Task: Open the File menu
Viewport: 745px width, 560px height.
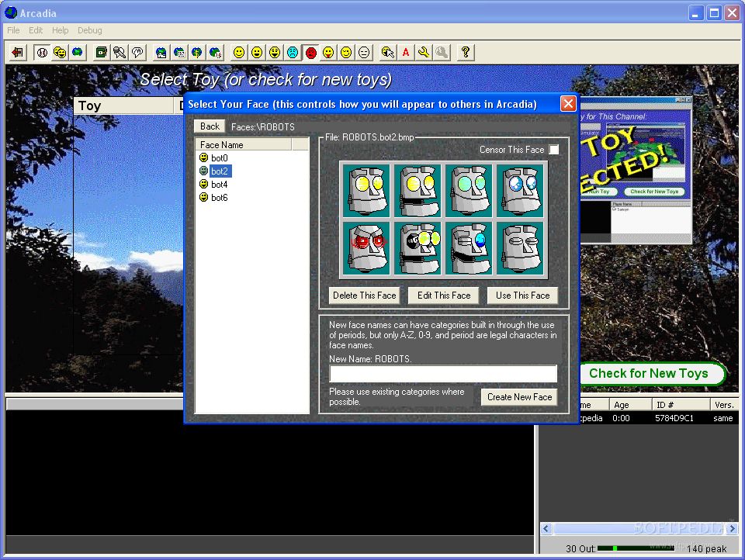Action: point(13,30)
